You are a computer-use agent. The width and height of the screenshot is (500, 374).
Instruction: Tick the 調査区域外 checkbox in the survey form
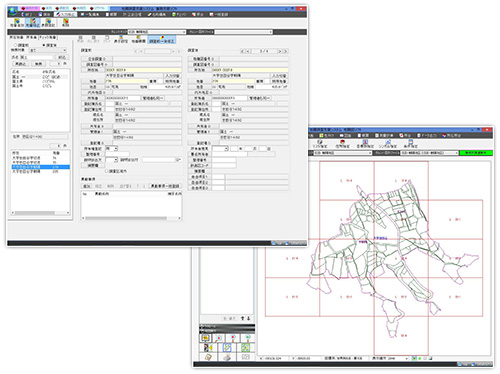pos(107,171)
